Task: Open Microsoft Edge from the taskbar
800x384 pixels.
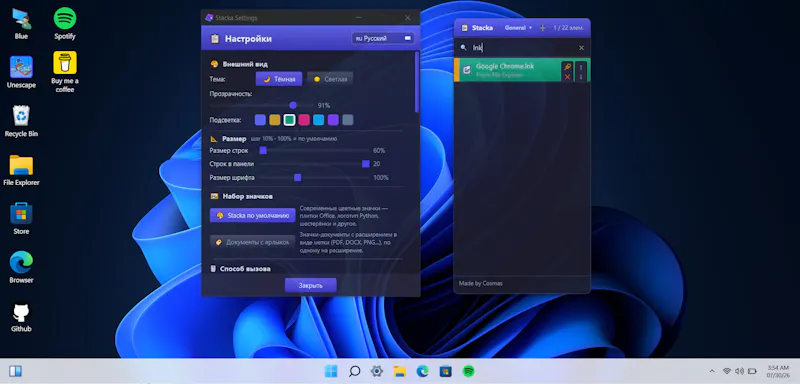Action: (422, 371)
